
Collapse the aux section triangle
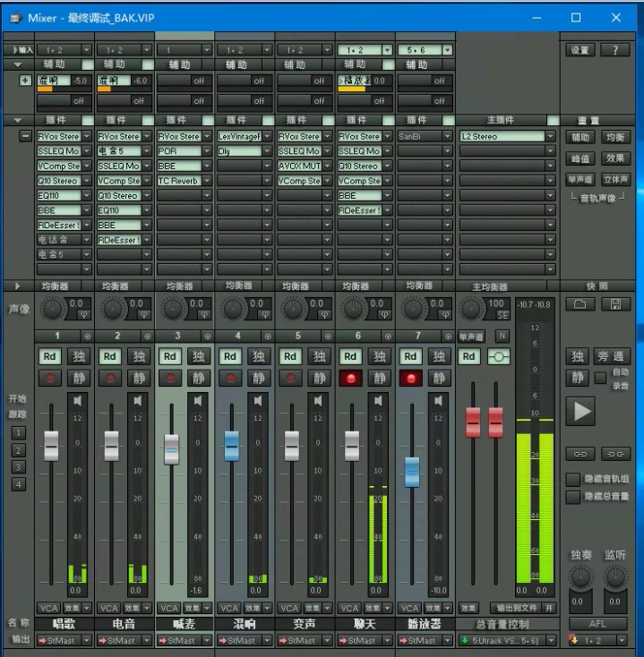pyautogui.click(x=18, y=64)
